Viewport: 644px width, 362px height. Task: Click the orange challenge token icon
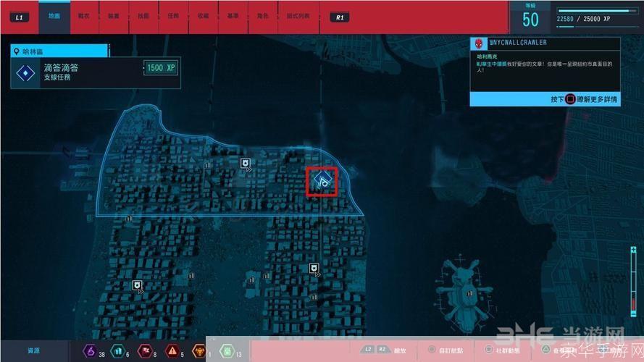click(x=199, y=351)
